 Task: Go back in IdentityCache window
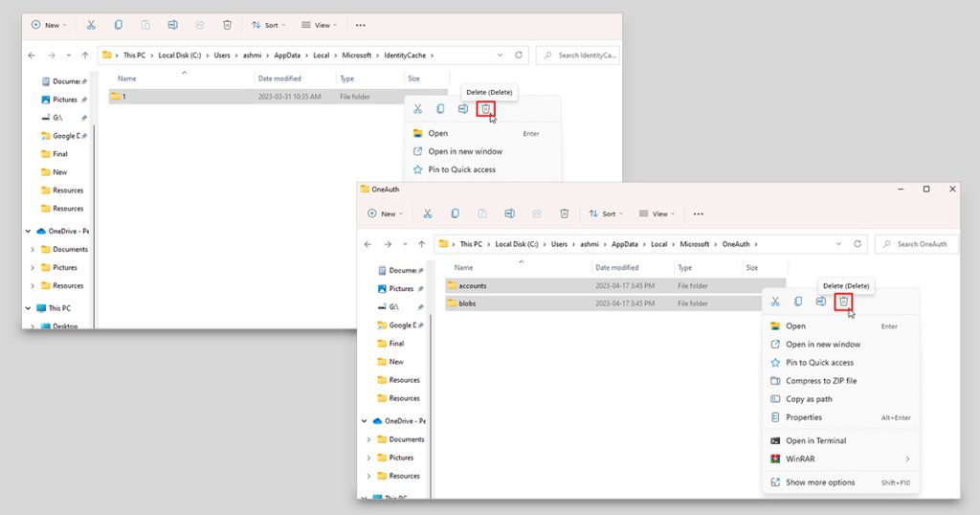(32, 55)
